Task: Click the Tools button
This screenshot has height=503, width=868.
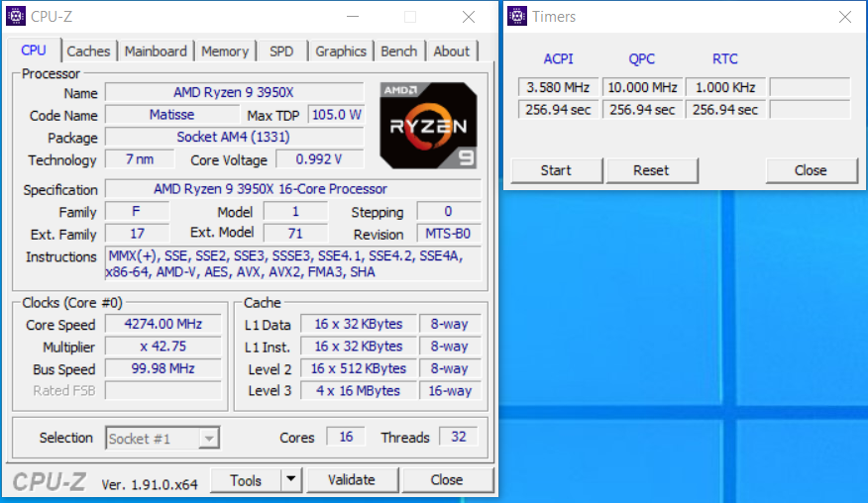Action: 246,480
